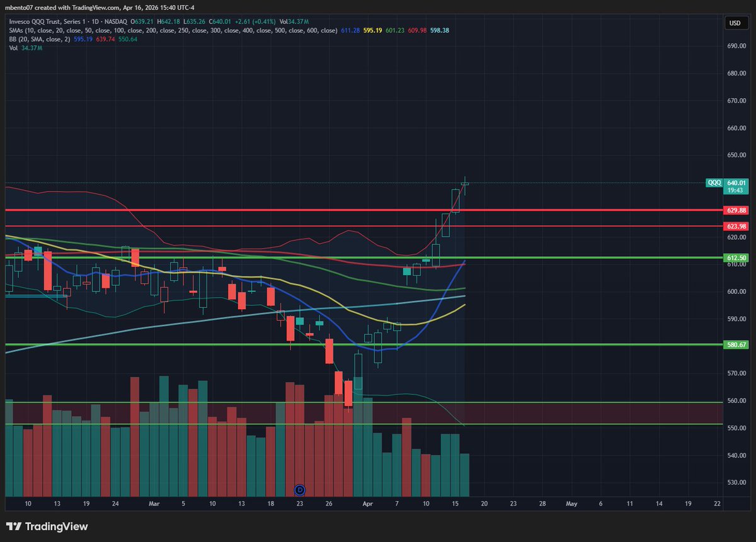Screen dimensions: 756x542
Task: Select the 629.88 red line label
Action: coord(736,210)
